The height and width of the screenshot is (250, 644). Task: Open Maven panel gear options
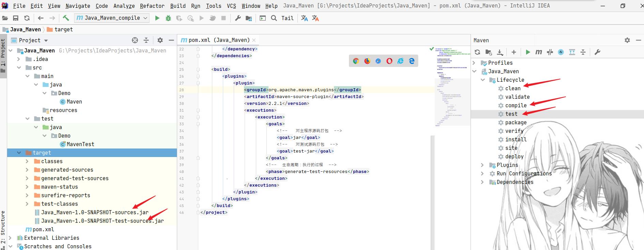click(x=627, y=40)
